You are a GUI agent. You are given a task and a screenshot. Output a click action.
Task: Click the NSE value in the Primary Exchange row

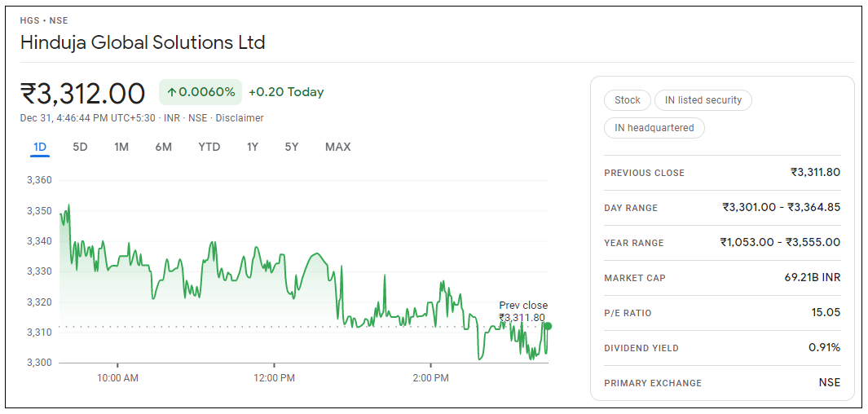point(830,382)
